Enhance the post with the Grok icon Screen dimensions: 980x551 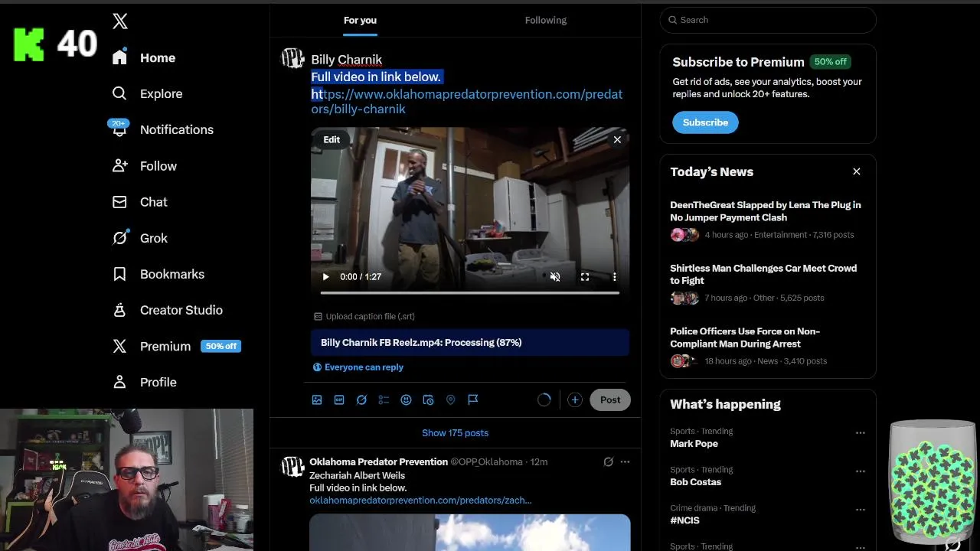click(361, 399)
